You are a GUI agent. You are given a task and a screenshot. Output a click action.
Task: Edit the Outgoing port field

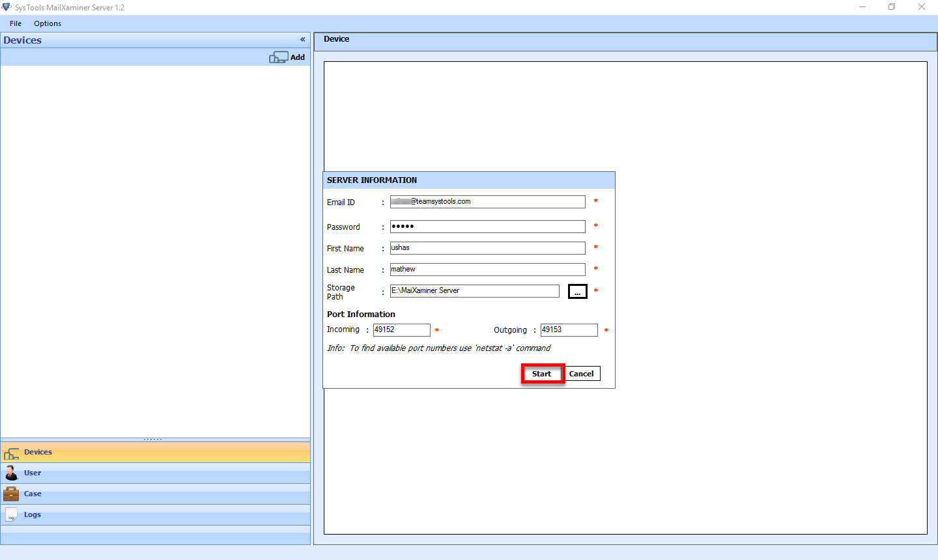tap(569, 330)
